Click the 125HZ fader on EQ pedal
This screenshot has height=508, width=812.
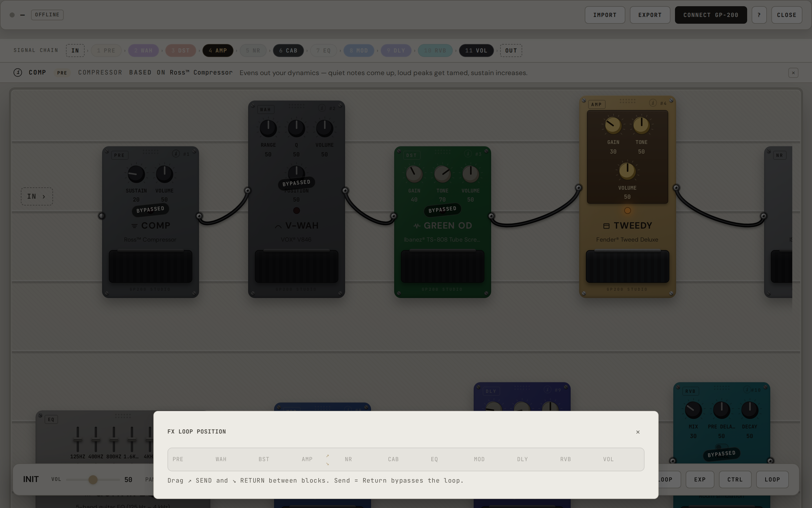pos(78,439)
